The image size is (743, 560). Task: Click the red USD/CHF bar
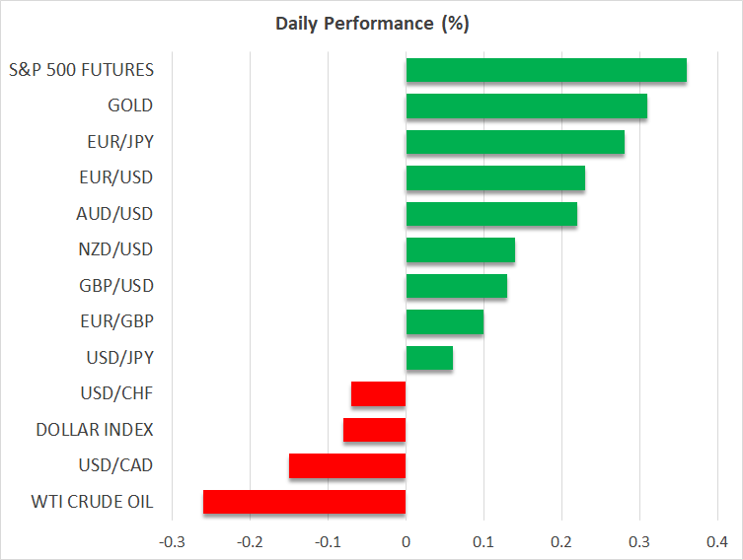(x=379, y=394)
